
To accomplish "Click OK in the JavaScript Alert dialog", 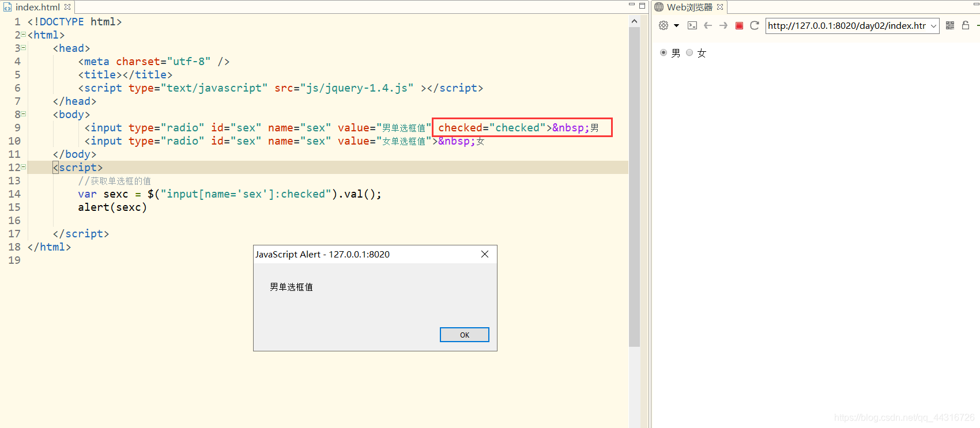I will 465,335.
